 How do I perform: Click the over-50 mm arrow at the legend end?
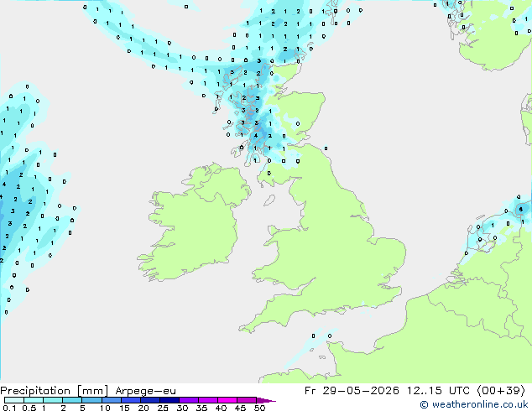pos(266,400)
